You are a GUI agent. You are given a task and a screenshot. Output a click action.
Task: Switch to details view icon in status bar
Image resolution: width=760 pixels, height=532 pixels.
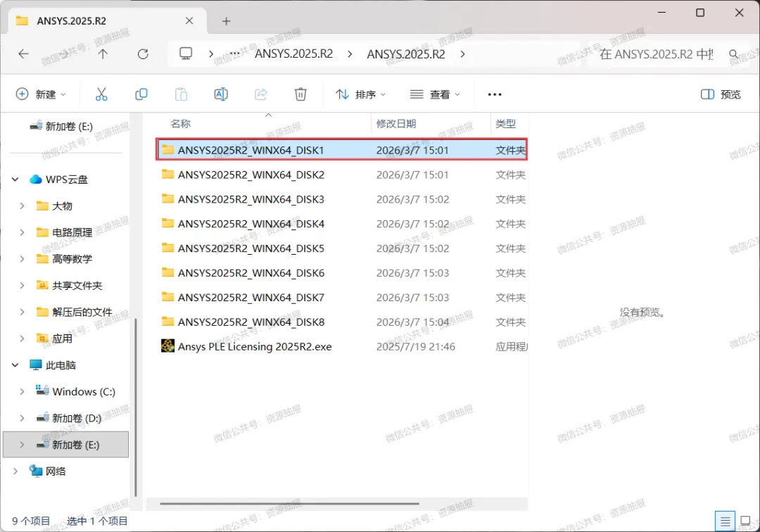click(x=725, y=521)
